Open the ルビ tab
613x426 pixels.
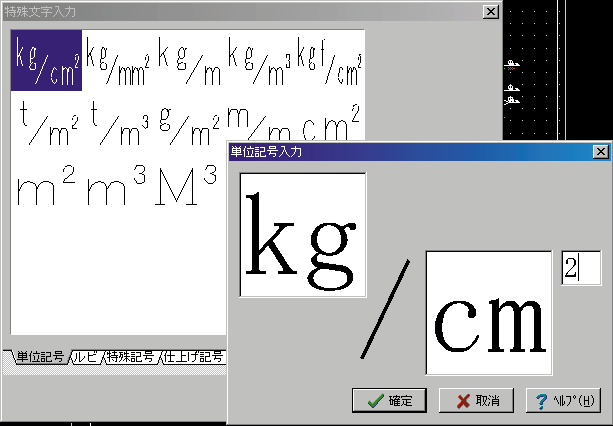[86, 357]
